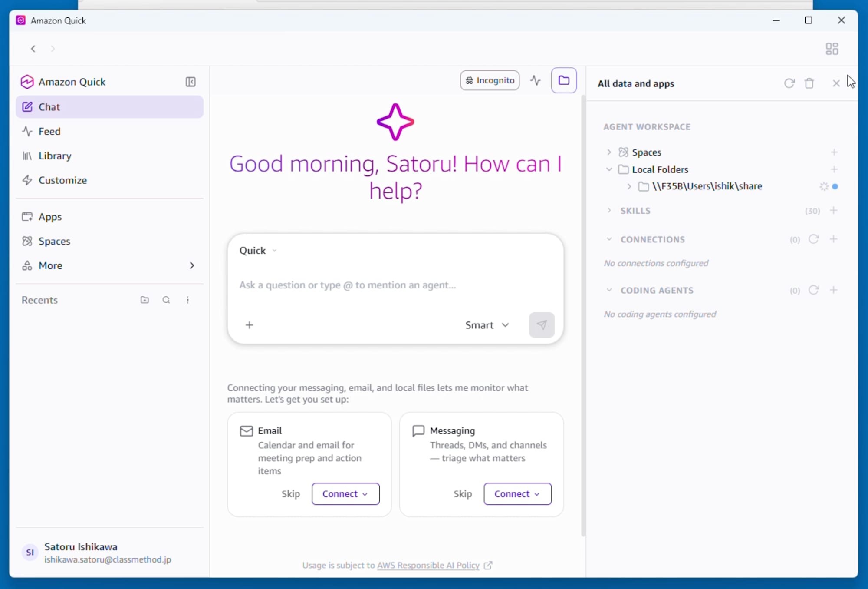Open AWS Responsible AI Policy link
The image size is (868, 589).
pos(428,565)
